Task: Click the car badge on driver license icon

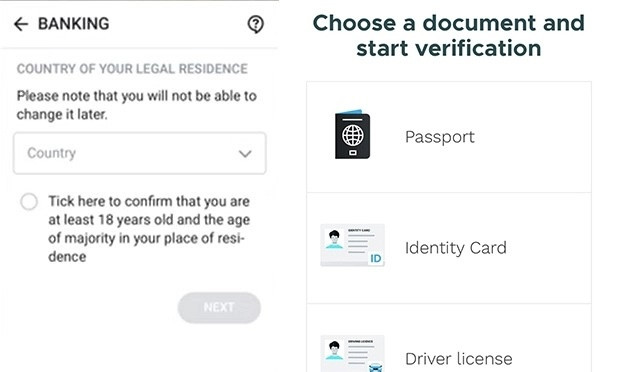Action: pos(376,367)
